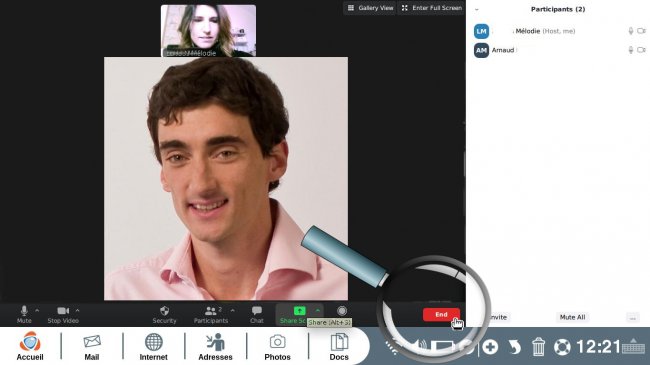Open Docs in the bottom bar
650x365 pixels.
[339, 346]
